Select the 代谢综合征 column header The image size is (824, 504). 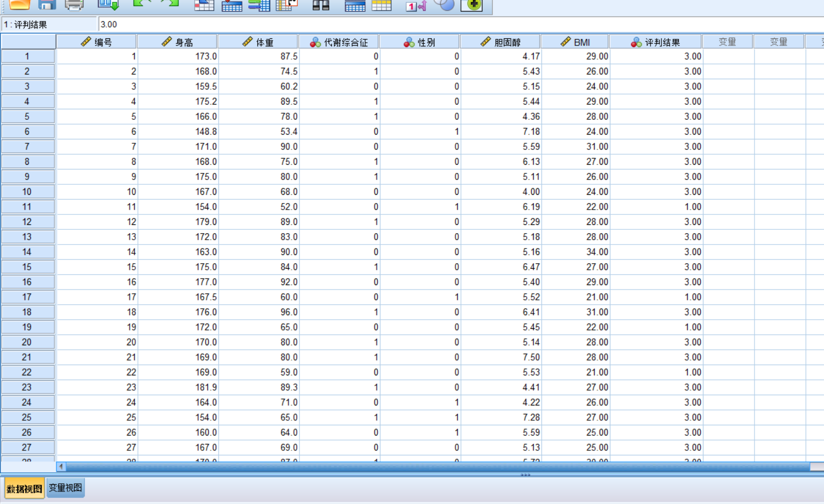339,42
